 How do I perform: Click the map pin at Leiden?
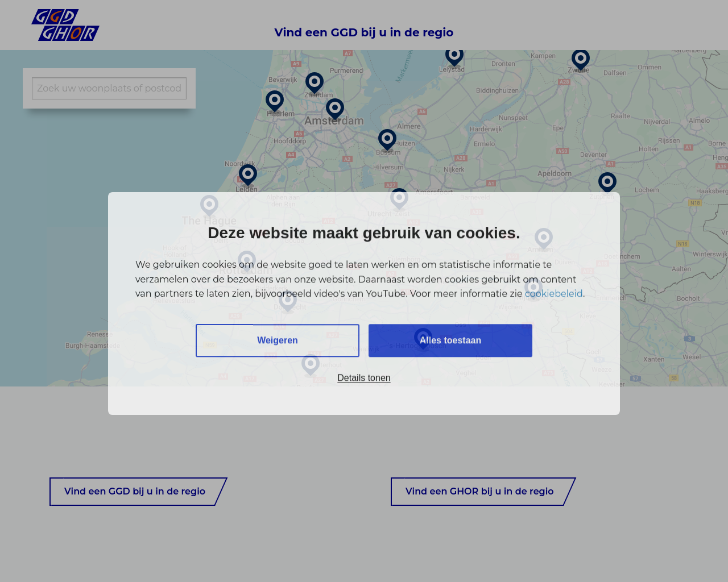tap(248, 175)
